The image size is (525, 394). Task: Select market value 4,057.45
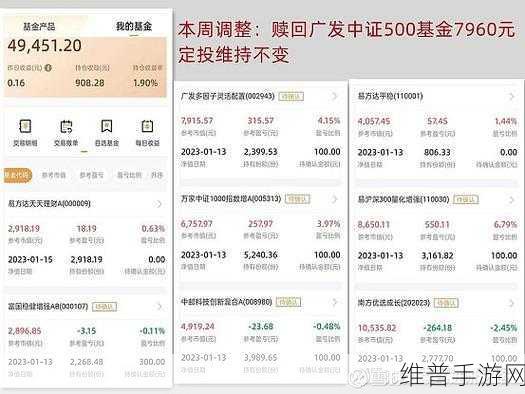[x=374, y=121]
